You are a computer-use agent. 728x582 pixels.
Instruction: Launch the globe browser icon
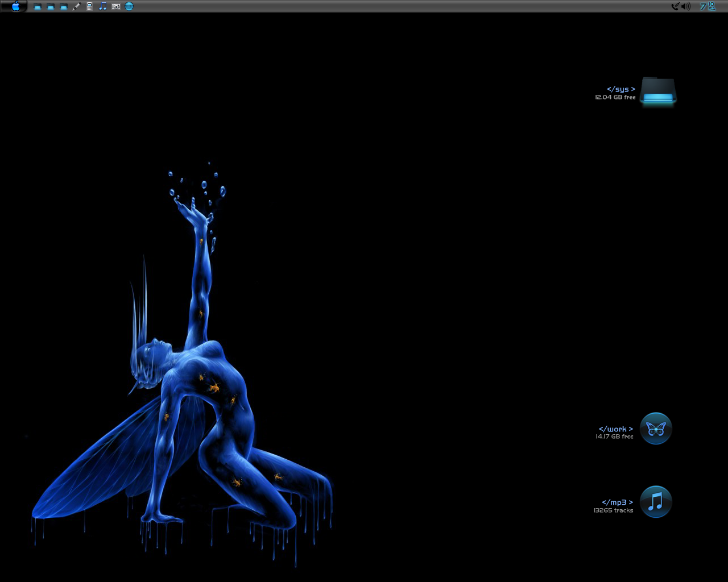[x=129, y=6]
